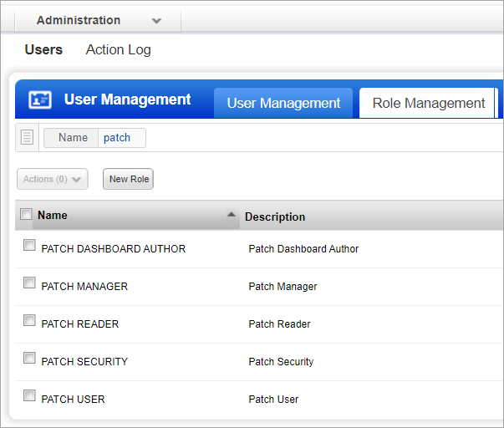This screenshot has width=504, height=428.
Task: Check the PATCH READER role checkbox
Action: pos(29,320)
